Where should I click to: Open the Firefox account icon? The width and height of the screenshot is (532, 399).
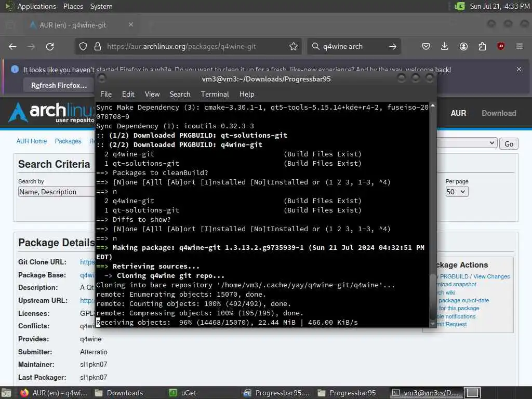tap(463, 46)
